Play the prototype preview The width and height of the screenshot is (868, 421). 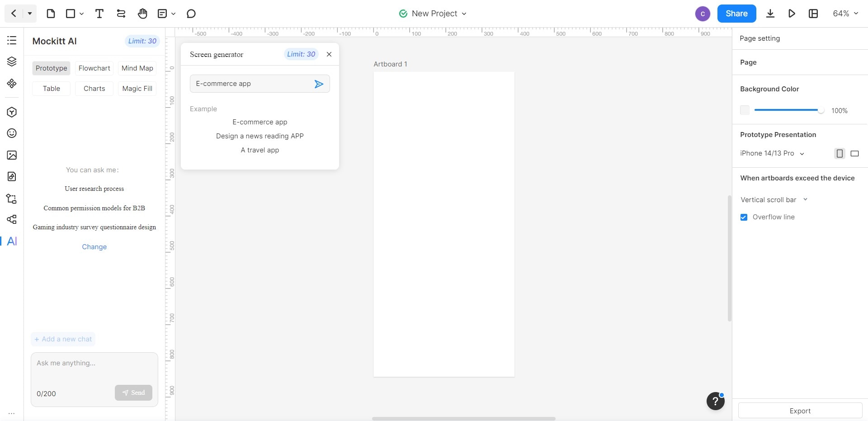[x=792, y=14]
